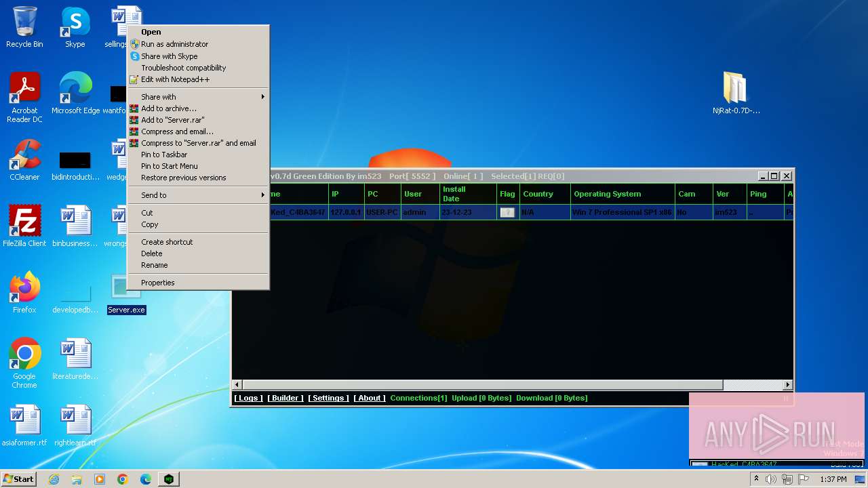The height and width of the screenshot is (488, 868).
Task: Select Pin to Taskbar
Action: tap(199, 155)
